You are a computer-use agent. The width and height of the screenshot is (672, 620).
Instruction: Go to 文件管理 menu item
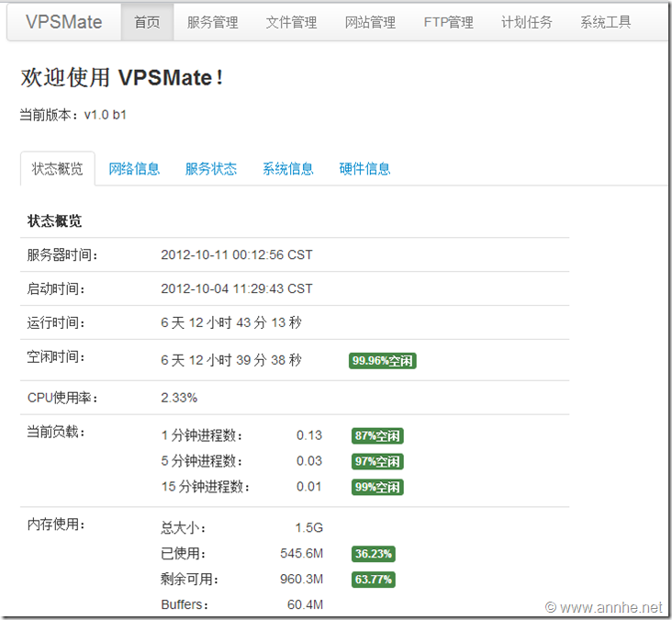click(x=291, y=22)
